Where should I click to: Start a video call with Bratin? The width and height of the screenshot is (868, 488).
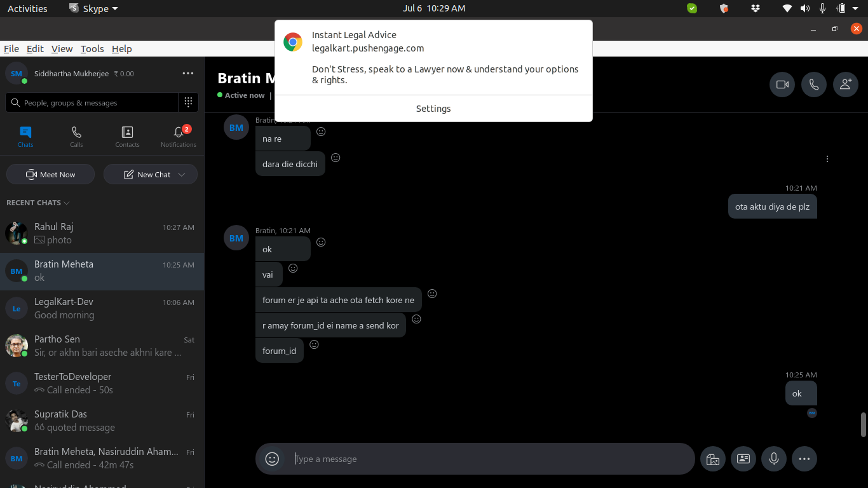click(x=782, y=85)
